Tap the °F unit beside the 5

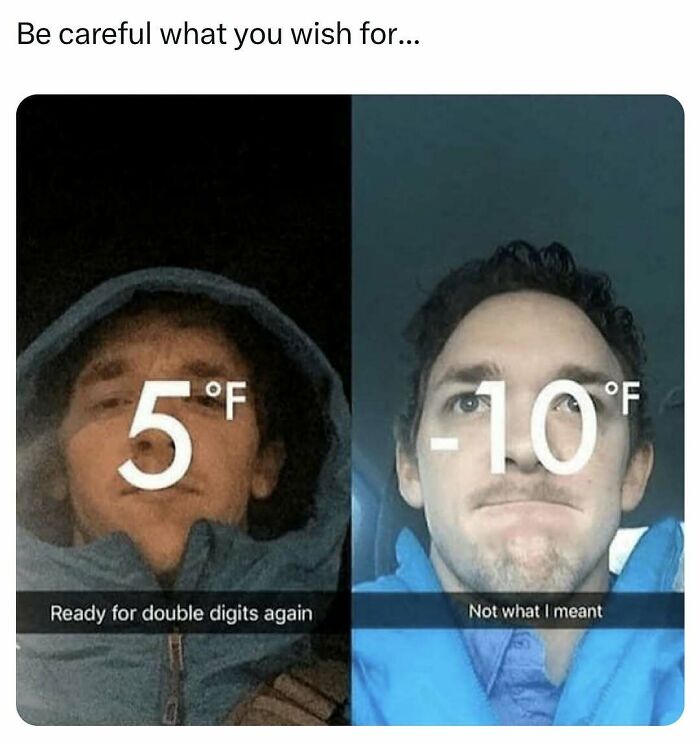click(x=226, y=400)
